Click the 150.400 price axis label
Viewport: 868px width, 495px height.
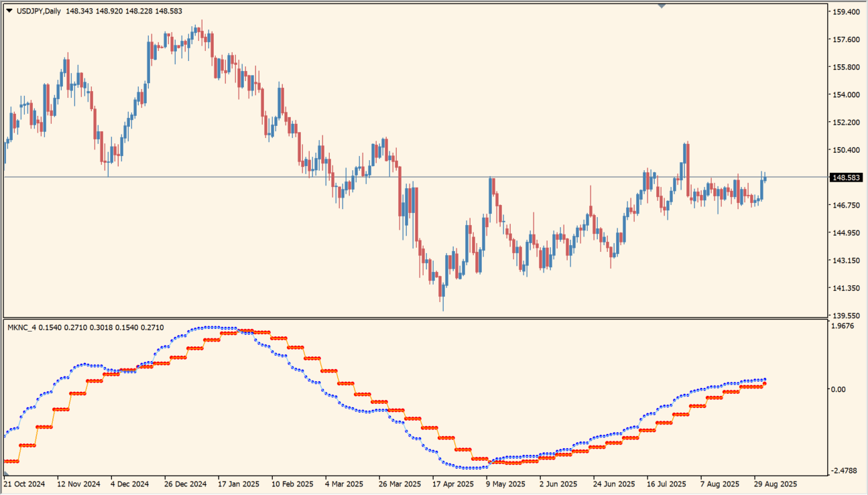pos(846,149)
